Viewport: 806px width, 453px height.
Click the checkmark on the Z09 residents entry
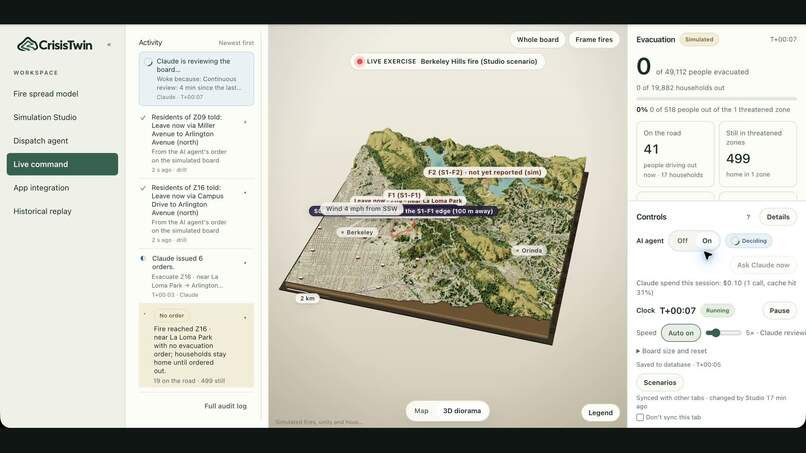(x=143, y=118)
